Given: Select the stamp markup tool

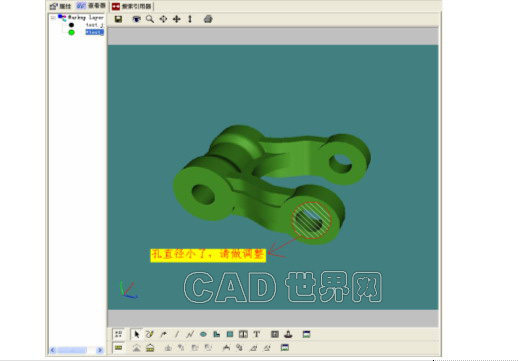Looking at the screenshot, I should pos(288,334).
